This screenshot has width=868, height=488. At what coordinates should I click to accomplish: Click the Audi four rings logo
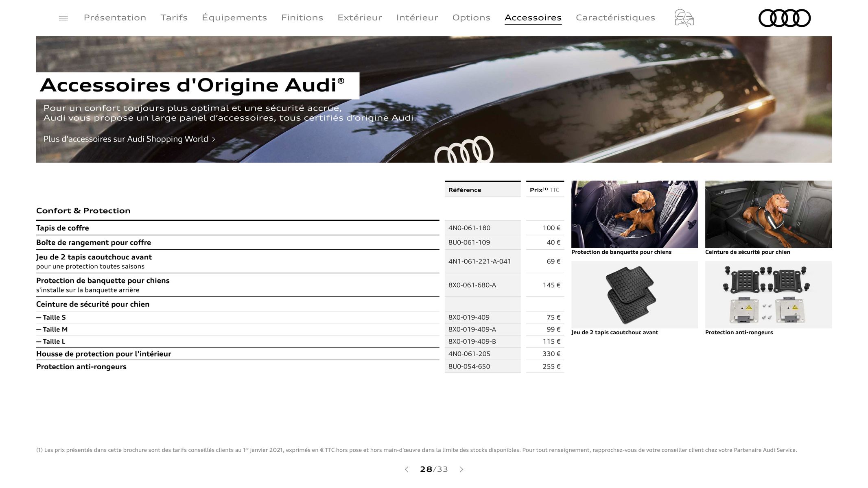pos(785,18)
